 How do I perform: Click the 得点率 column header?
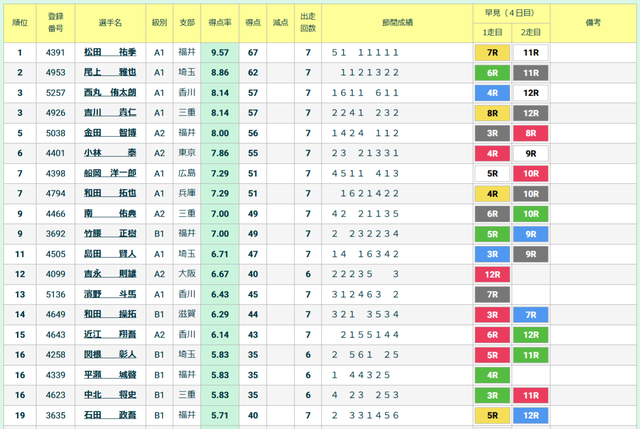220,23
